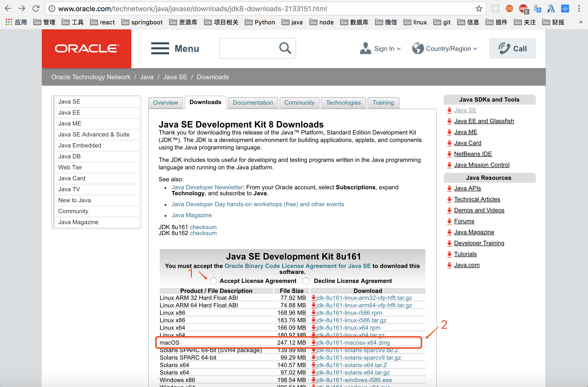Screen dimensions: 588x387
Task: Switch to the Overview tab
Action: point(165,103)
